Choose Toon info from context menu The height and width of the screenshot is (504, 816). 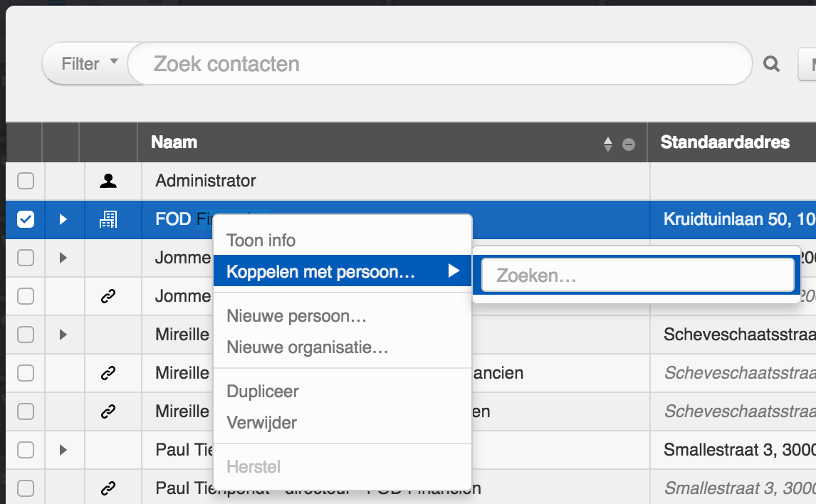[261, 241]
